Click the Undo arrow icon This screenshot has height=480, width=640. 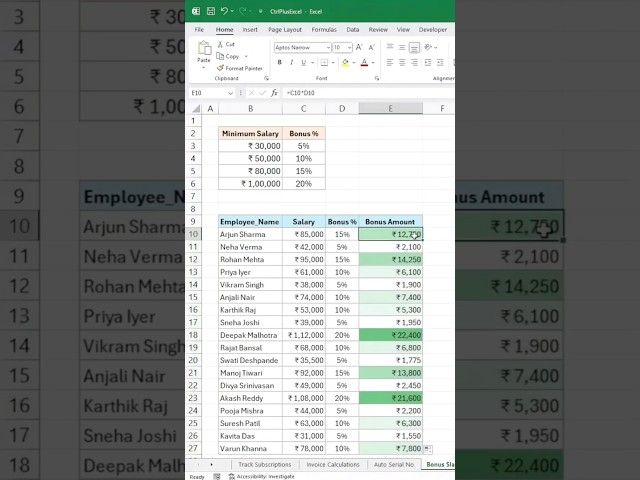(x=224, y=11)
